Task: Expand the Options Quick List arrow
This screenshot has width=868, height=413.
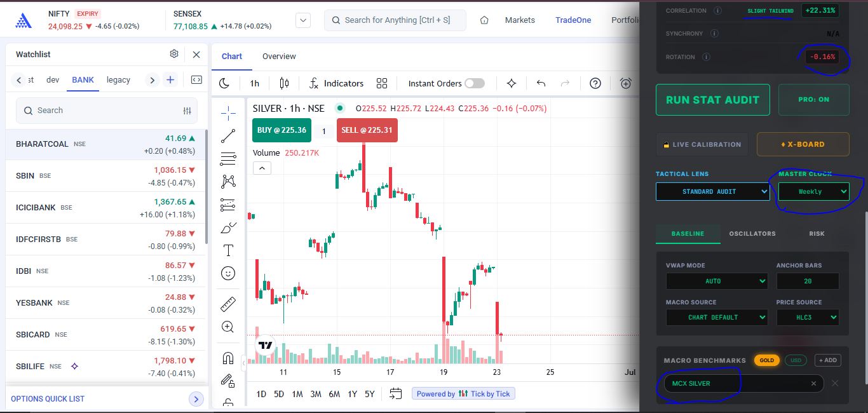Action: 196,399
